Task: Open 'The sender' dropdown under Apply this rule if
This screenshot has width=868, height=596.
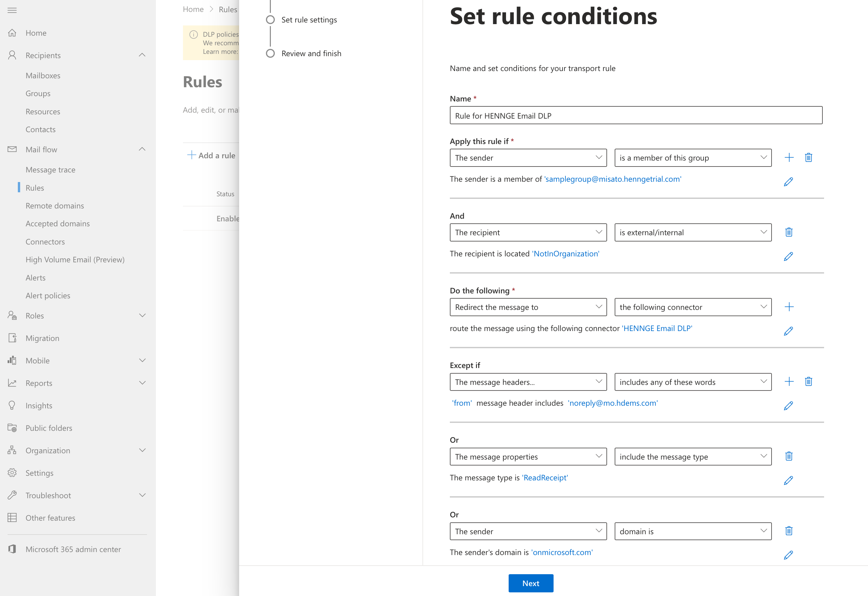Action: point(528,158)
